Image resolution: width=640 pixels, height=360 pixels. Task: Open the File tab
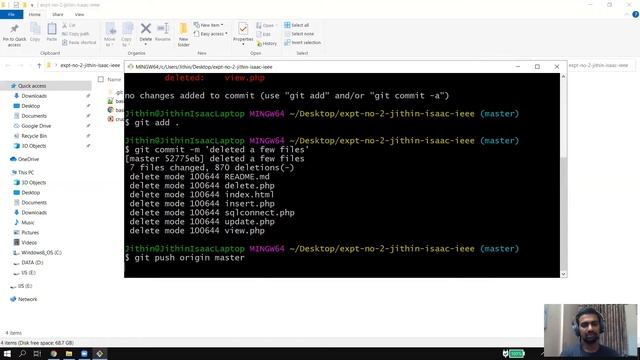(x=11, y=15)
